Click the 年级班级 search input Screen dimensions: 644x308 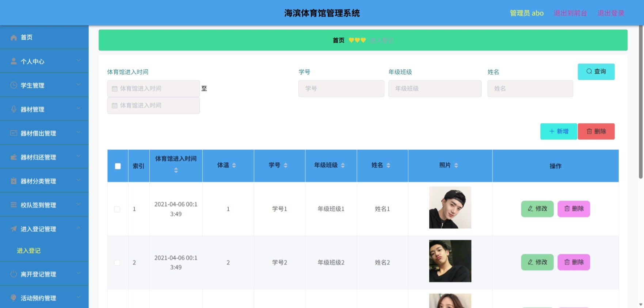(x=435, y=89)
